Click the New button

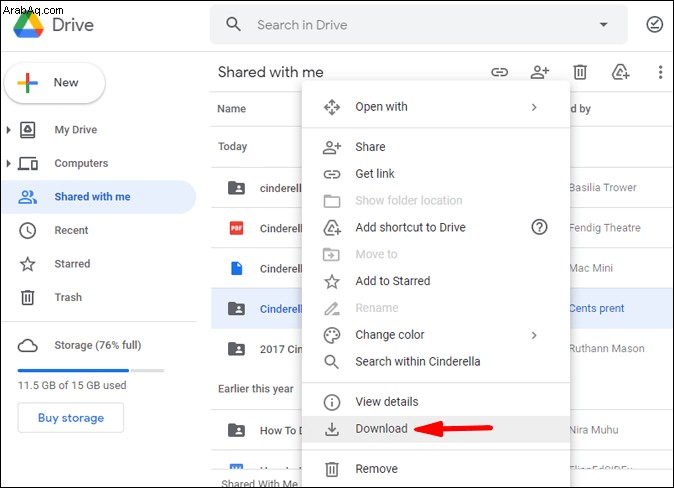[55, 83]
